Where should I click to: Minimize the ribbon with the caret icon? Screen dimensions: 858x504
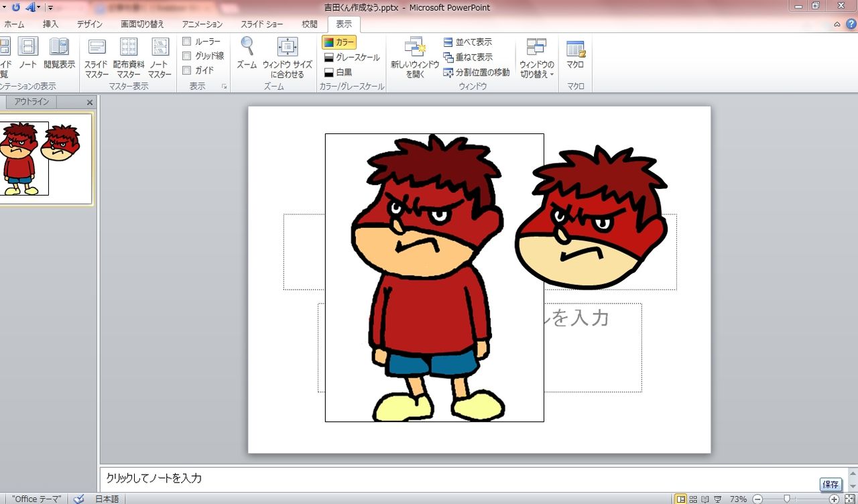[837, 25]
